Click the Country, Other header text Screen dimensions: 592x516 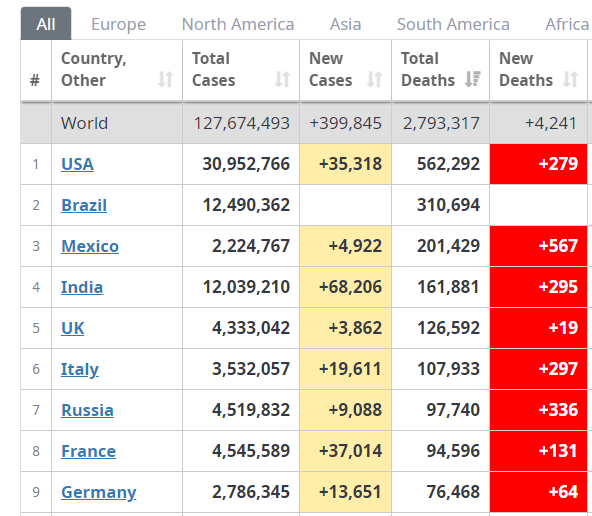(x=94, y=69)
